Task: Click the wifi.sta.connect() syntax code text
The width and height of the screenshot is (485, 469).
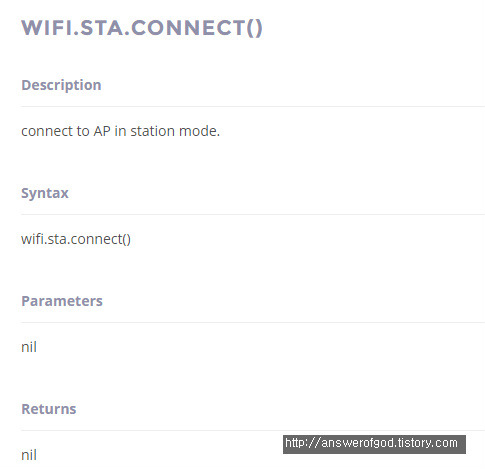Action: [x=76, y=239]
